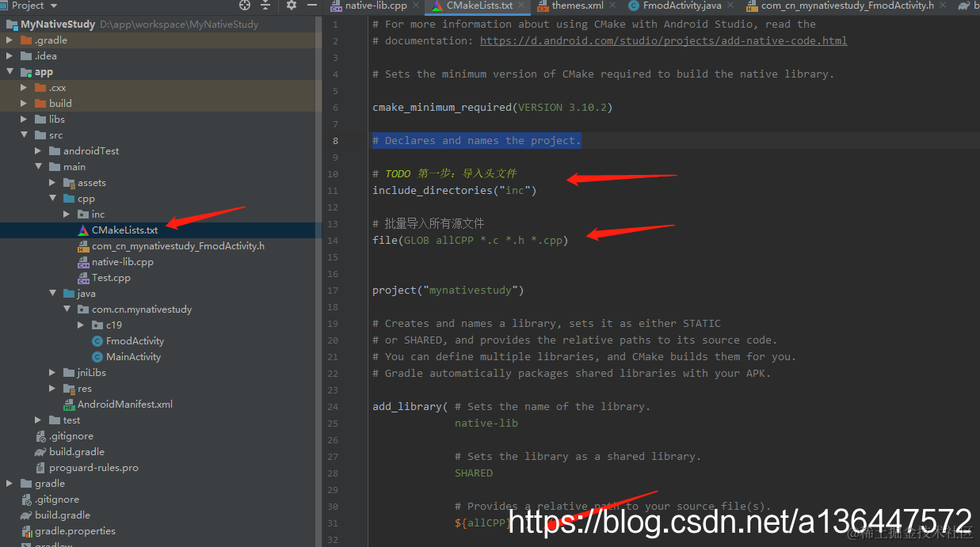Open the themes.xml editor tab
980x547 pixels.
(x=578, y=6)
